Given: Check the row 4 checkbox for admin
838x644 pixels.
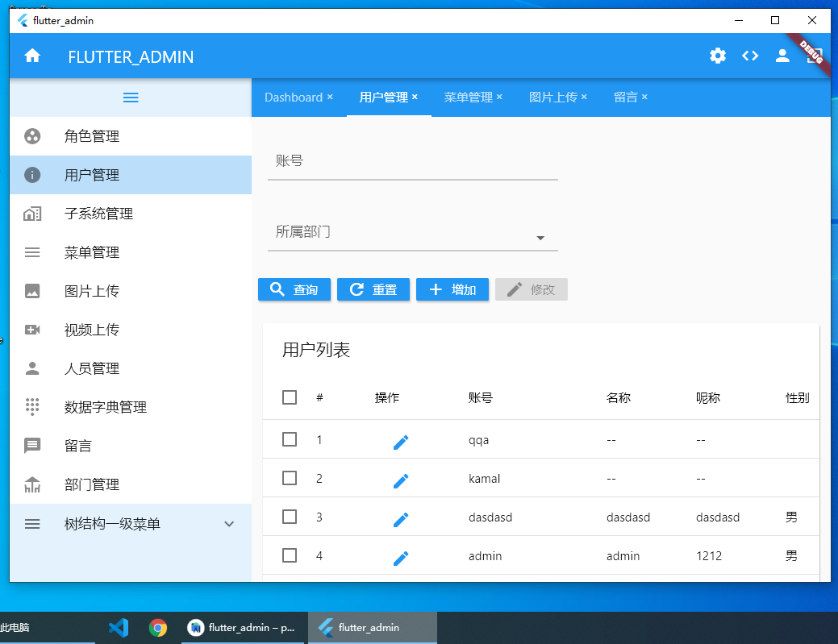Looking at the screenshot, I should 290,555.
